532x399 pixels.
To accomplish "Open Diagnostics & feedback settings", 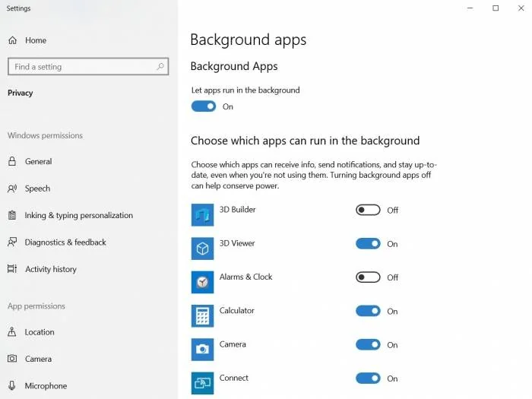I will click(65, 242).
